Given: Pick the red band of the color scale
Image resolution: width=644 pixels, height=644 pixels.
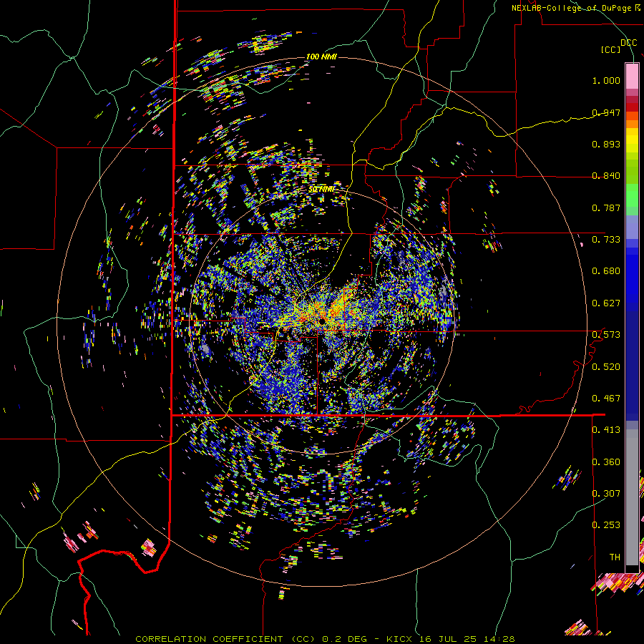Looking at the screenshot, I should coord(632,107).
